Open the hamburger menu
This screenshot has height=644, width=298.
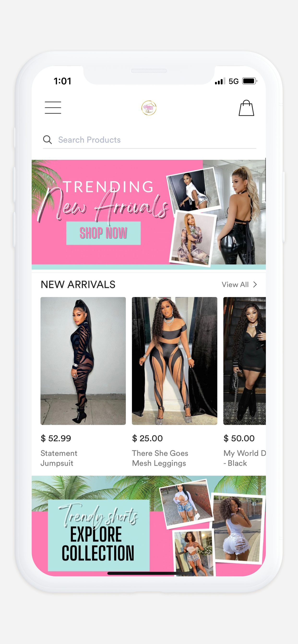[x=53, y=108]
